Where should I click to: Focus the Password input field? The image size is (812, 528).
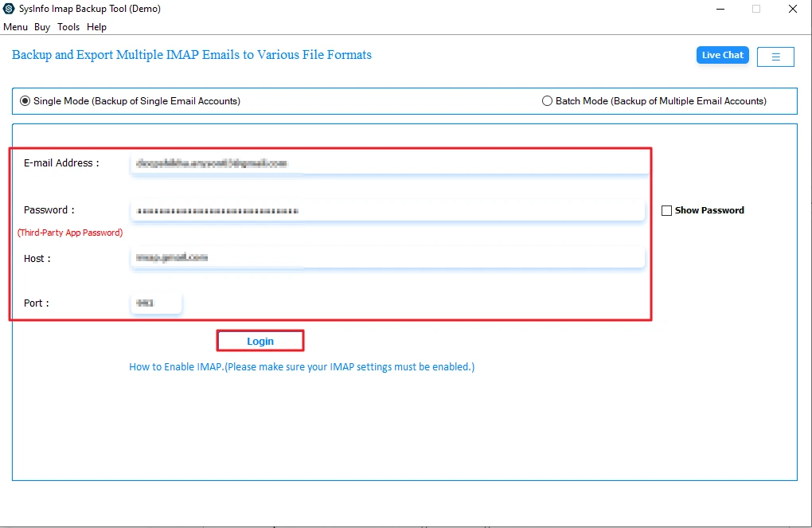(382, 209)
